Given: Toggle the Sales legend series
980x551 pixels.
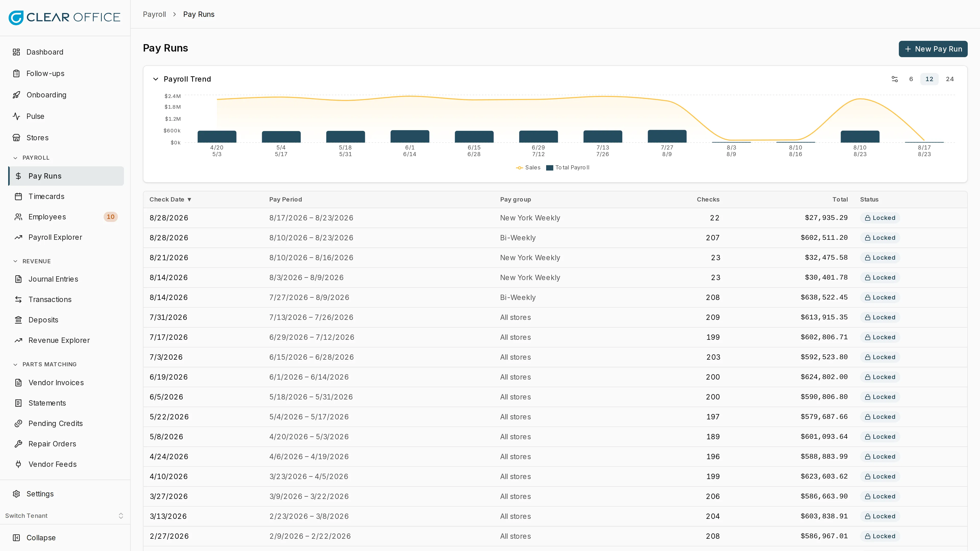Looking at the screenshot, I should click(528, 167).
